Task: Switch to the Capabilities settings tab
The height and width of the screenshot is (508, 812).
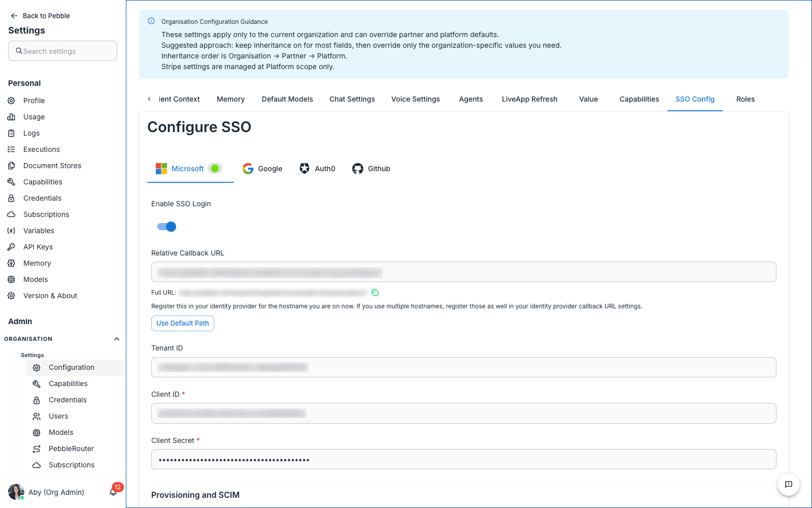Action: pyautogui.click(x=639, y=99)
